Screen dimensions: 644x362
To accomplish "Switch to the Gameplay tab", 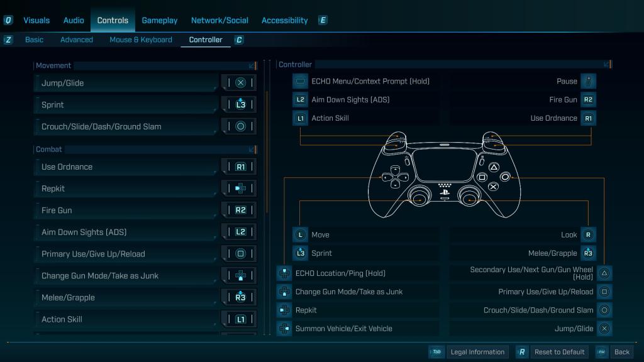I will pyautogui.click(x=159, y=20).
